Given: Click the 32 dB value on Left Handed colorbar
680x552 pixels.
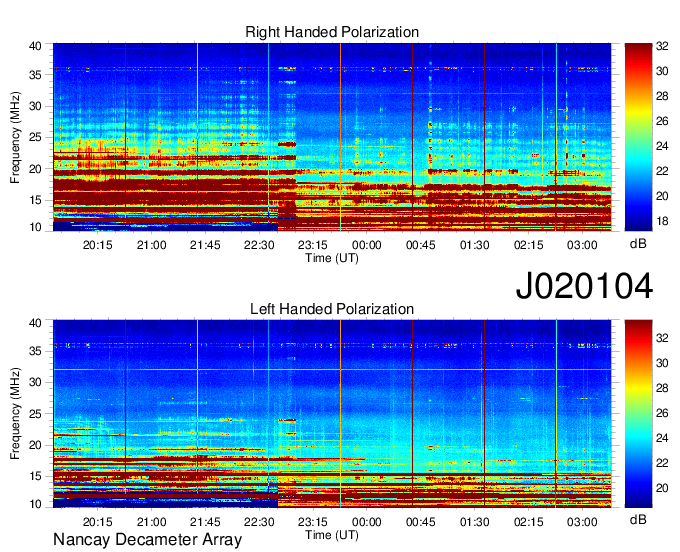Looking at the screenshot, I should (662, 338).
